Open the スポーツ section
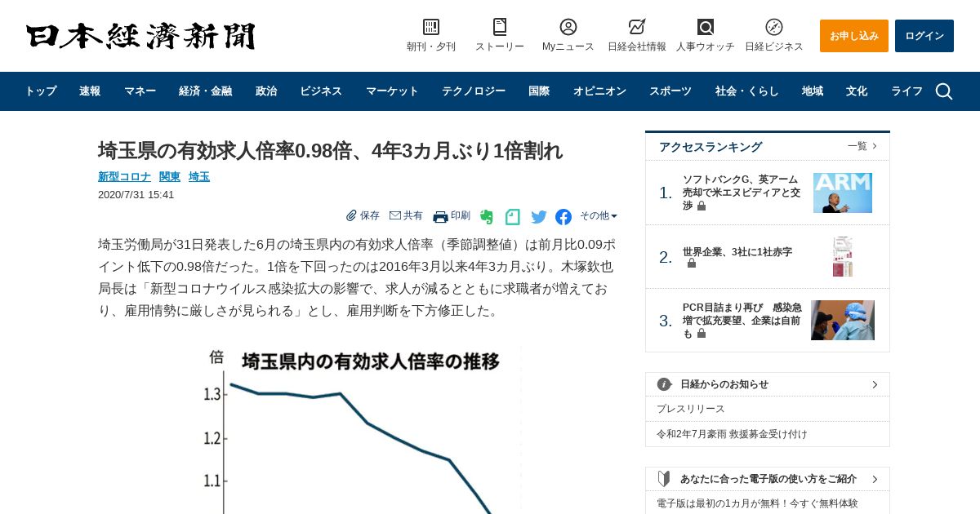 click(670, 91)
